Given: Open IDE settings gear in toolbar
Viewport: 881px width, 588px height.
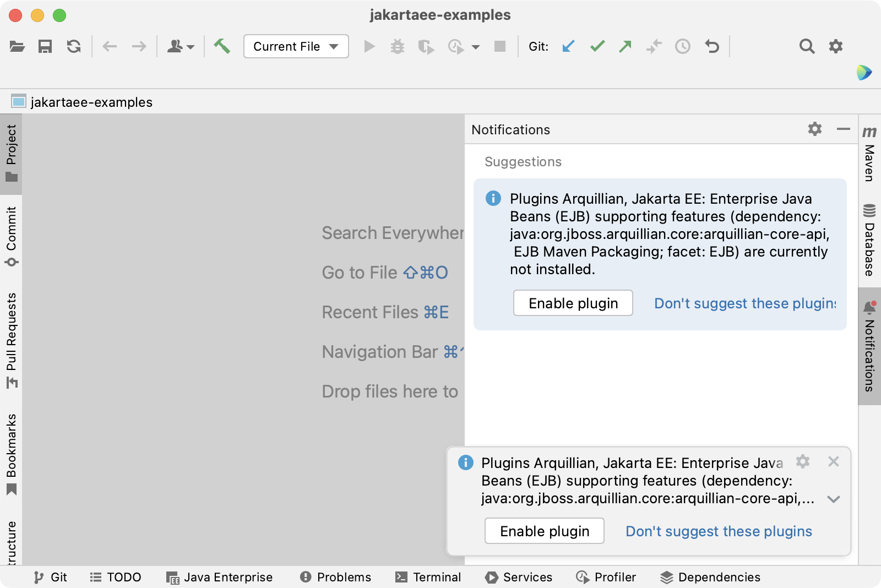Looking at the screenshot, I should point(836,46).
